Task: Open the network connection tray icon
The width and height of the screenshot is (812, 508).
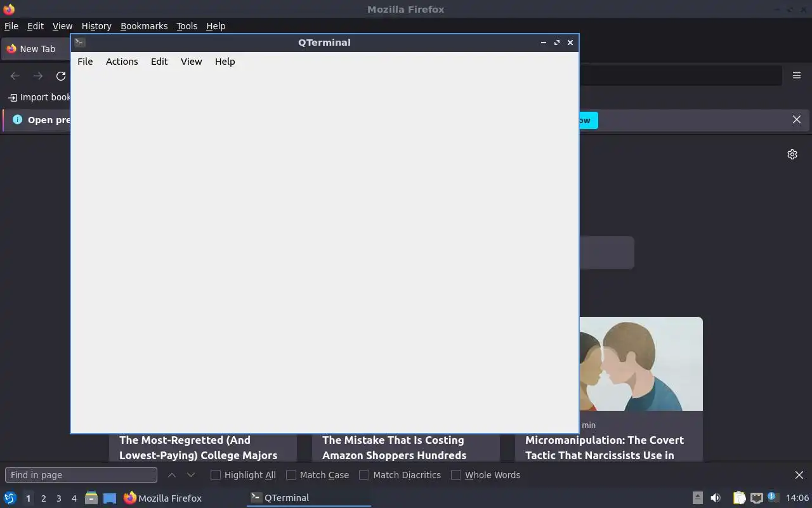Action: 756,498
